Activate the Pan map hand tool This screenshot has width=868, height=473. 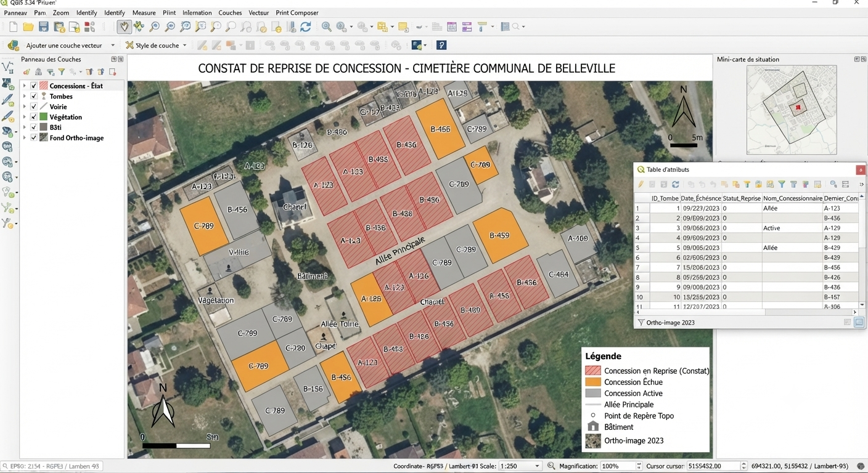click(x=124, y=26)
